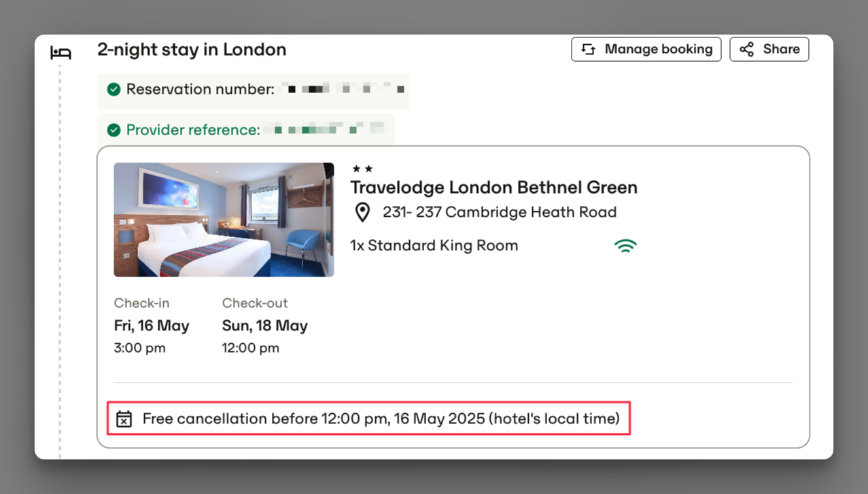This screenshot has width=868, height=494.
Task: Open Travelodge London Bethnel Green hotel title
Action: tap(493, 188)
